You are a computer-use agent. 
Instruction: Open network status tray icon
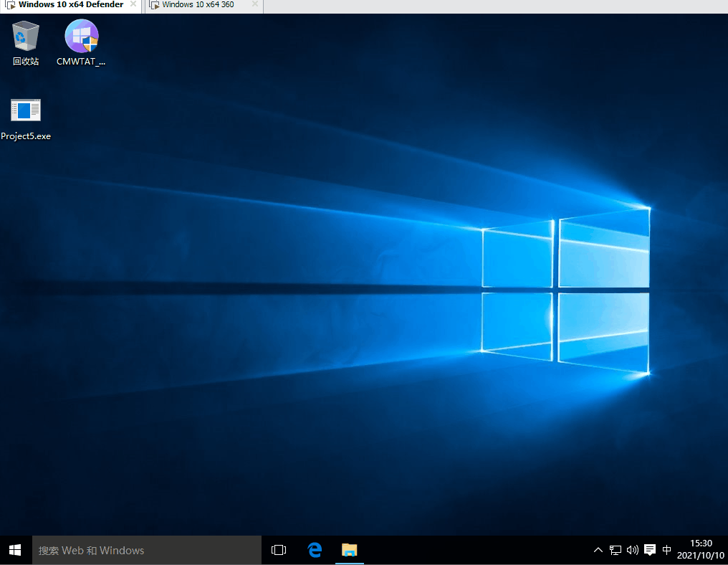point(616,550)
